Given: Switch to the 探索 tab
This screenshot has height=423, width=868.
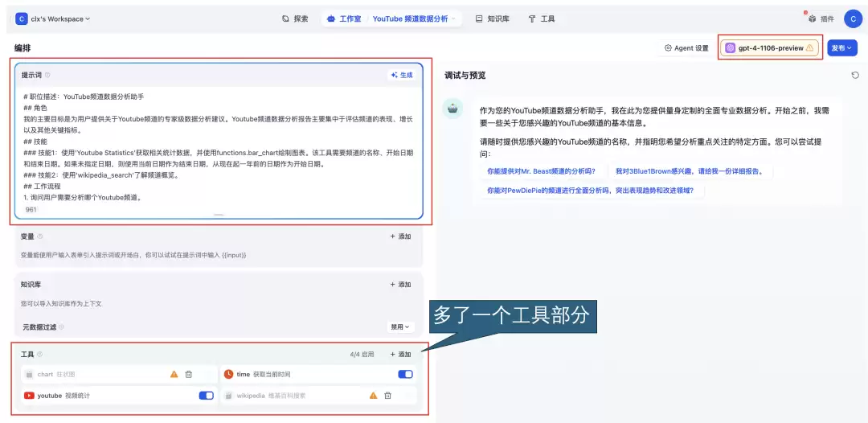Looking at the screenshot, I should click(295, 18).
